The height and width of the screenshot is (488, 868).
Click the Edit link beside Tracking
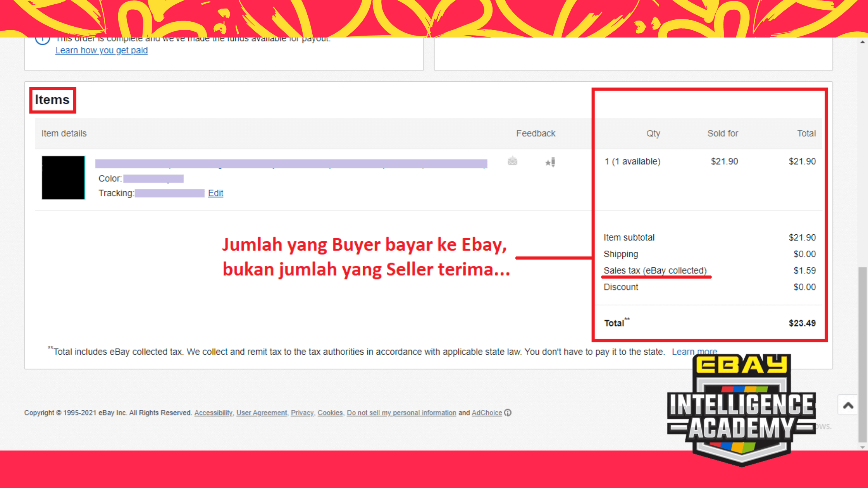pyautogui.click(x=215, y=193)
